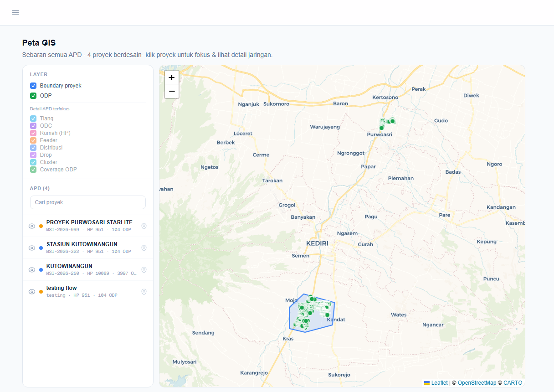Zoom in on the map
The height and width of the screenshot is (392, 554).
(x=172, y=77)
